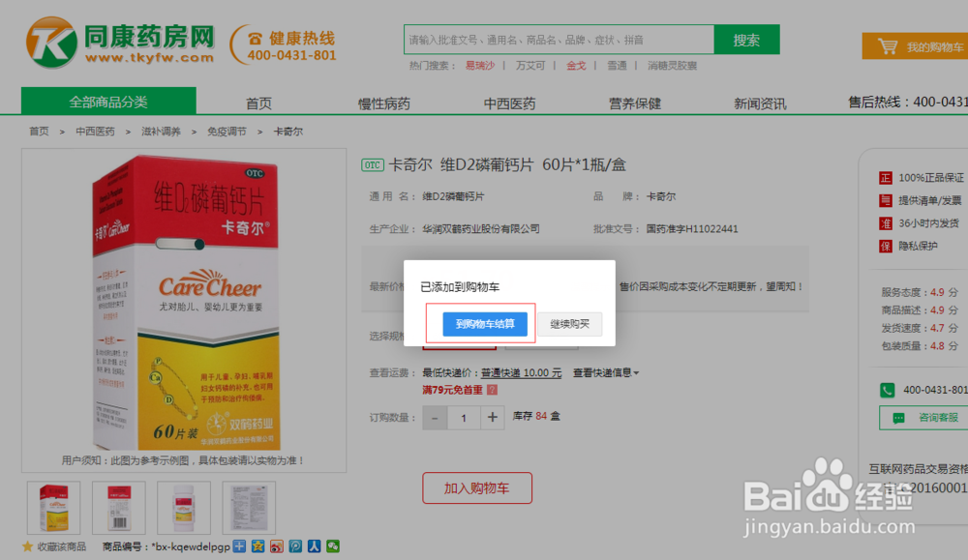Click breadcrumb 免疫调节 link
This screenshot has height=560, width=968.
(227, 132)
